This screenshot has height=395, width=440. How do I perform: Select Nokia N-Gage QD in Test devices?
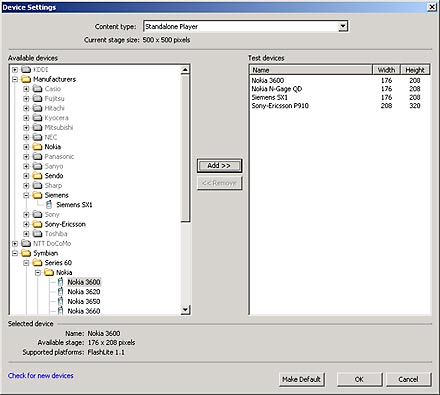point(340,89)
